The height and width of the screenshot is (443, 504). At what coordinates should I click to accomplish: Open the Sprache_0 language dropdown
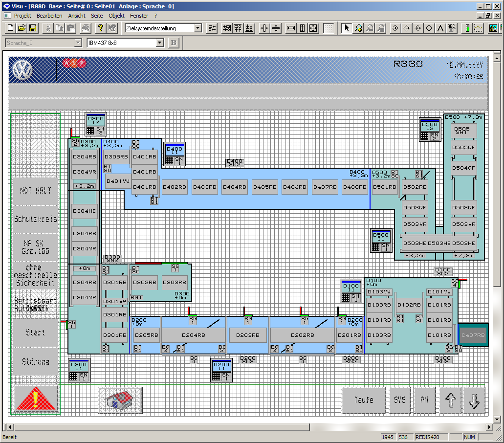coord(77,43)
